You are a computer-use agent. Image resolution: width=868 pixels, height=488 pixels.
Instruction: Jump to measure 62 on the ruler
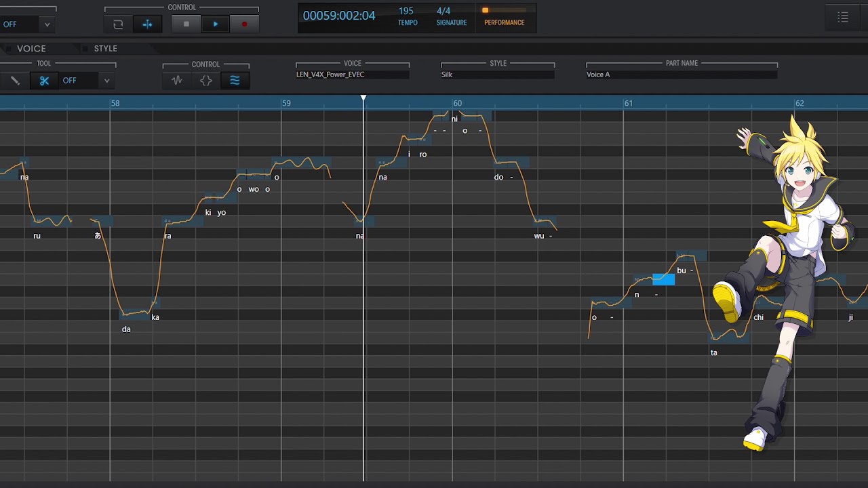pyautogui.click(x=800, y=103)
